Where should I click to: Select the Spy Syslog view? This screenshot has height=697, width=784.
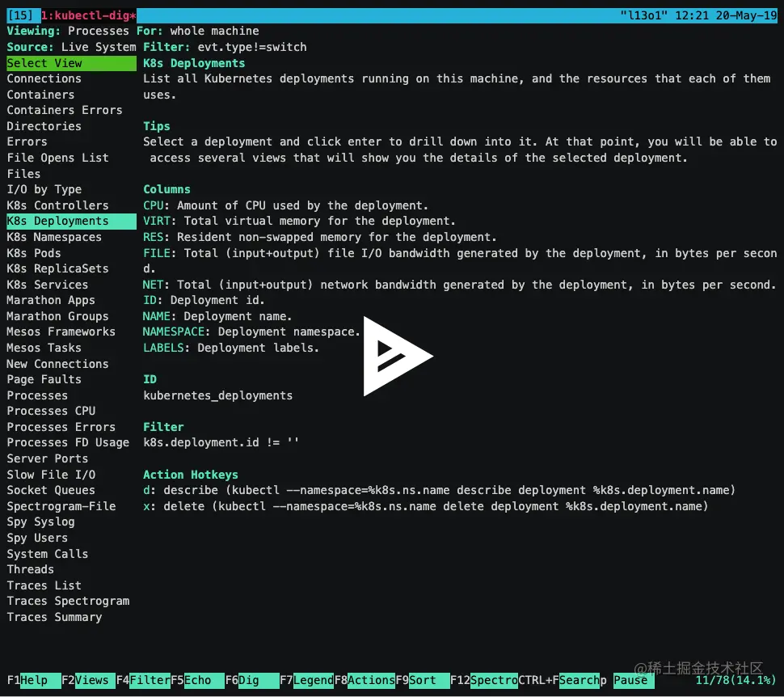pyautogui.click(x=40, y=522)
